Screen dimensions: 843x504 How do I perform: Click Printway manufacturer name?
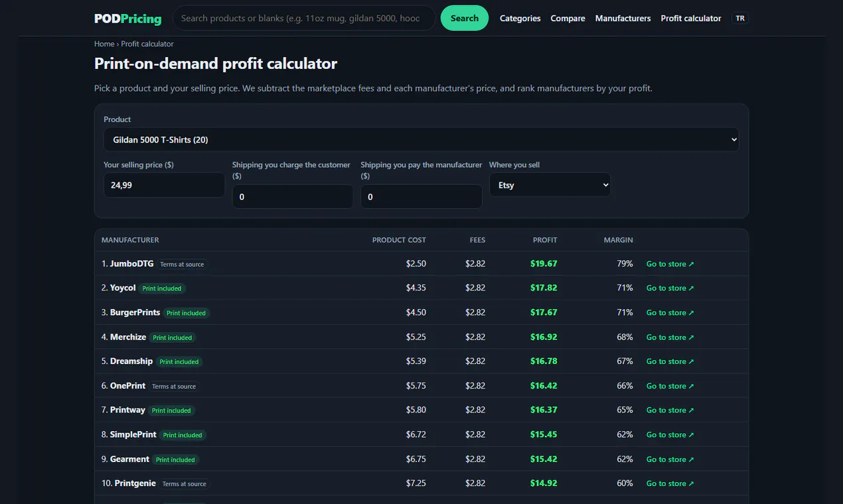click(x=127, y=410)
